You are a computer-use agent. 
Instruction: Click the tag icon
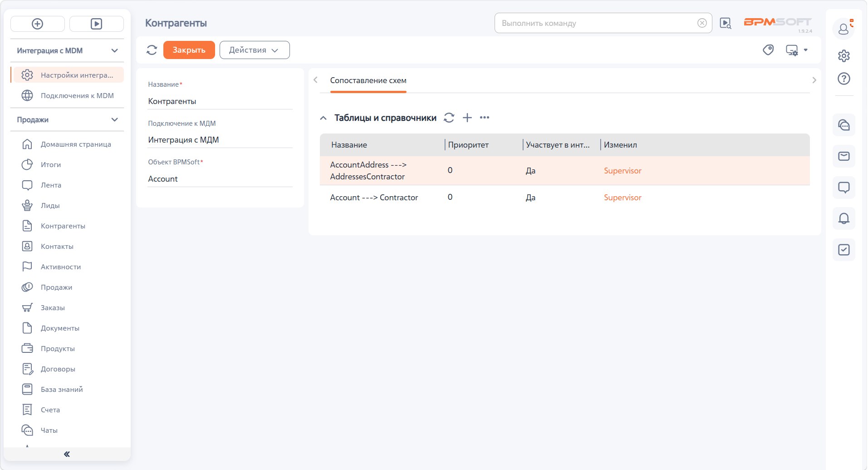tap(768, 50)
